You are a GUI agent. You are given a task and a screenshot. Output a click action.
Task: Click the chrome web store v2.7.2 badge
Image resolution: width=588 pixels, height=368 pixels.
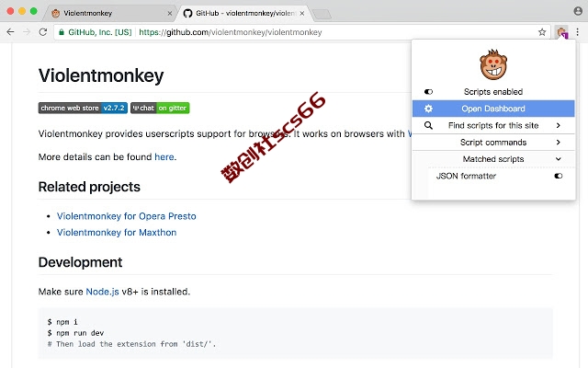(83, 108)
